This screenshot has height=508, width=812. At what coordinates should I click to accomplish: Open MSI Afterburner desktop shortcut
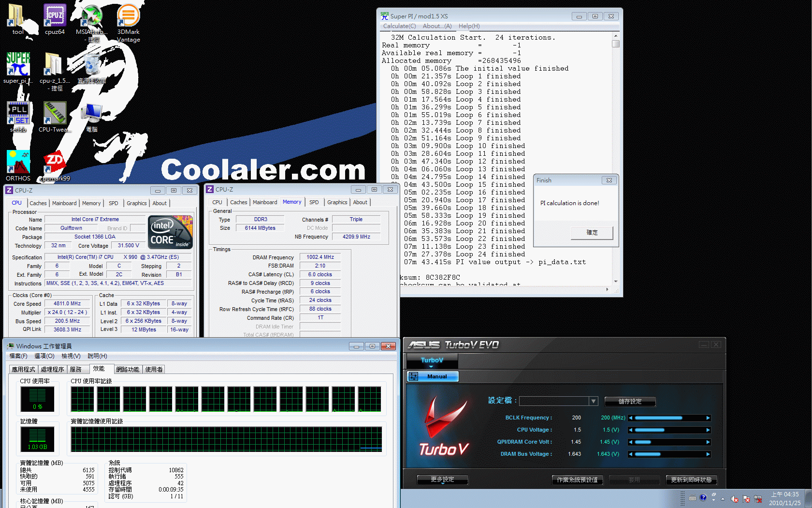click(x=91, y=23)
